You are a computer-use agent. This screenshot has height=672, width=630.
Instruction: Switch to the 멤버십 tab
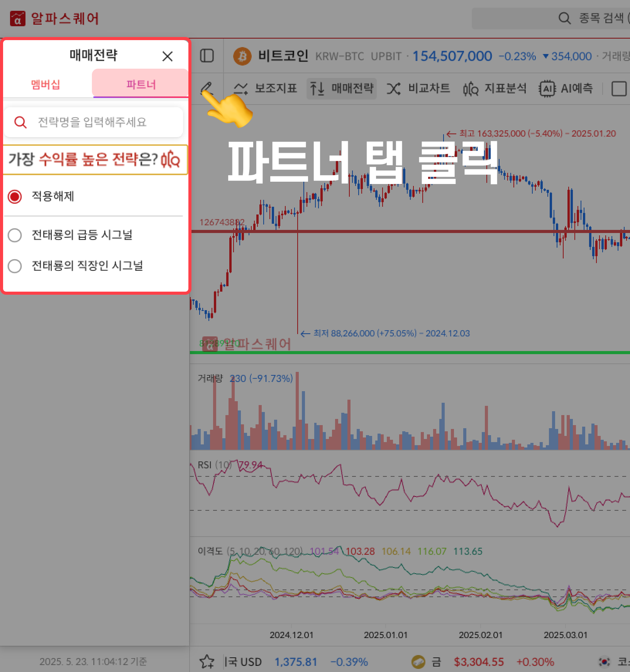click(46, 84)
